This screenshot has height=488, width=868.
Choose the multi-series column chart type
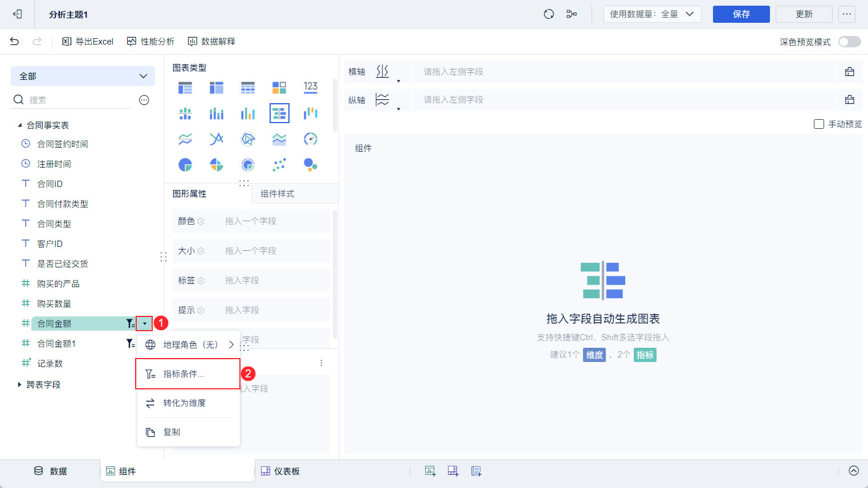pos(248,113)
